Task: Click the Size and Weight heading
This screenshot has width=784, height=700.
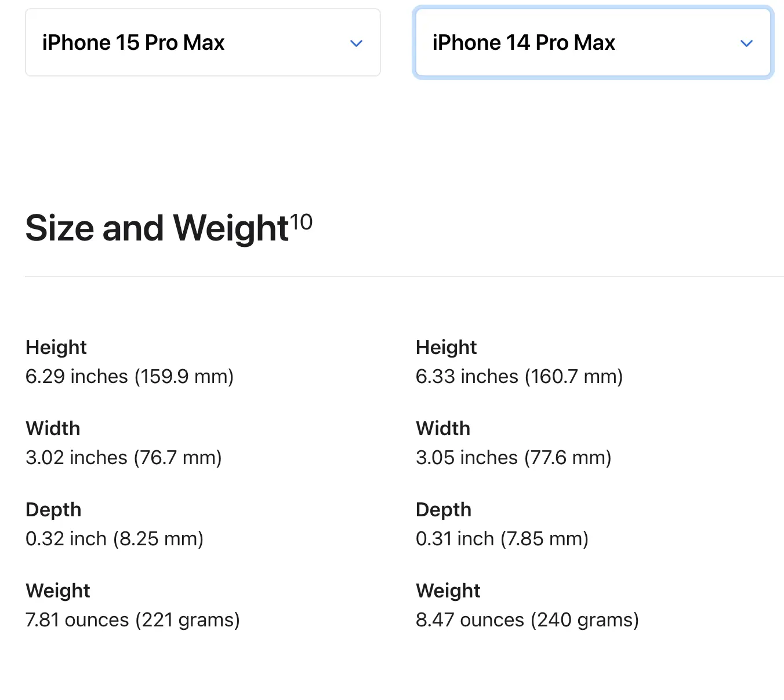Action: click(x=157, y=228)
